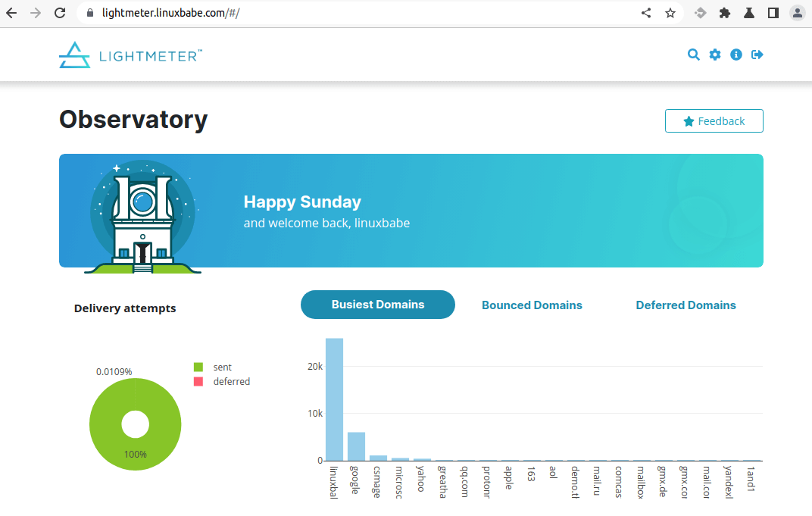Click the Feedback button
Image resolution: width=812 pixels, height=516 pixels.
(x=714, y=121)
